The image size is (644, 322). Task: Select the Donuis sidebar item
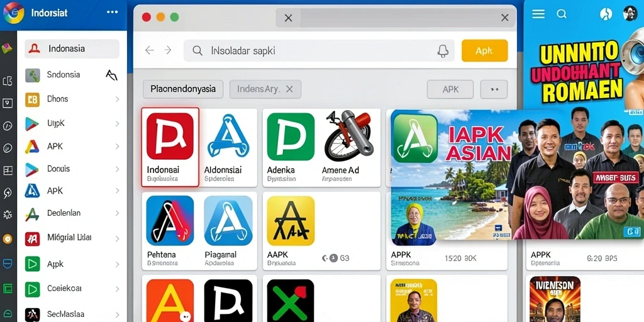[x=72, y=169]
